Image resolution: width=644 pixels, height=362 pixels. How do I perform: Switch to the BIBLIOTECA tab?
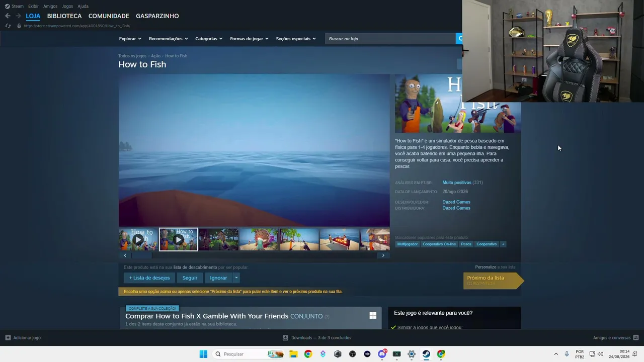(x=64, y=16)
